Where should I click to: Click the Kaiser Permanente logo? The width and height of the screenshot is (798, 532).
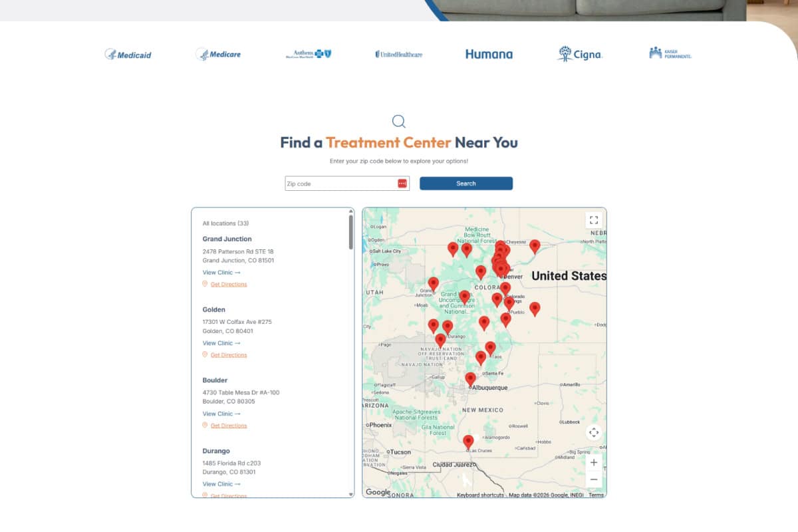(670, 53)
